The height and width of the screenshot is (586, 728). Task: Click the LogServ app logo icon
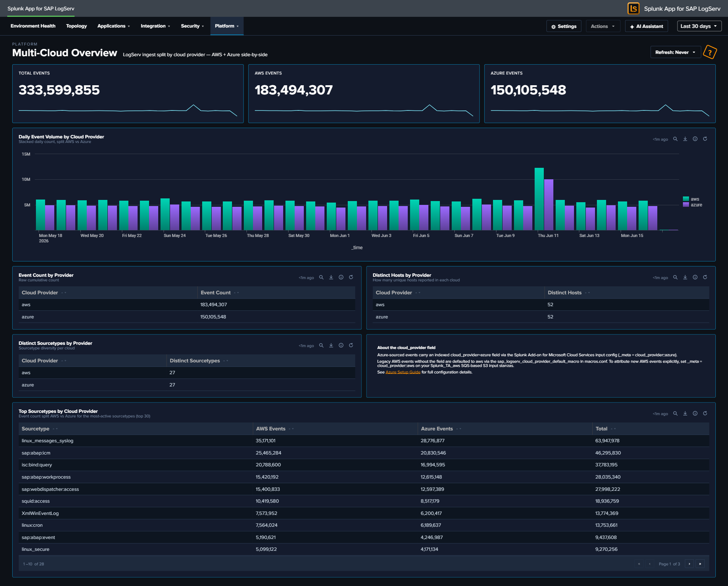point(634,8)
